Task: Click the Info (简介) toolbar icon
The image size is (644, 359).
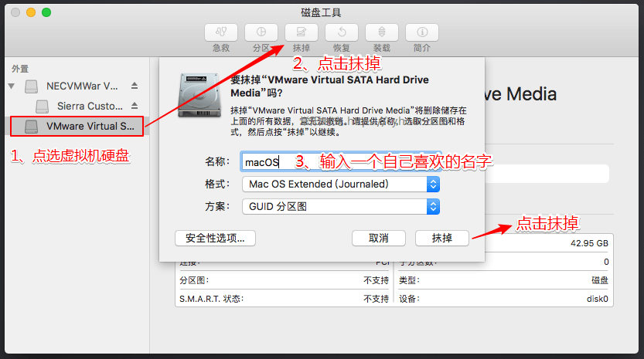Action: pyautogui.click(x=422, y=32)
